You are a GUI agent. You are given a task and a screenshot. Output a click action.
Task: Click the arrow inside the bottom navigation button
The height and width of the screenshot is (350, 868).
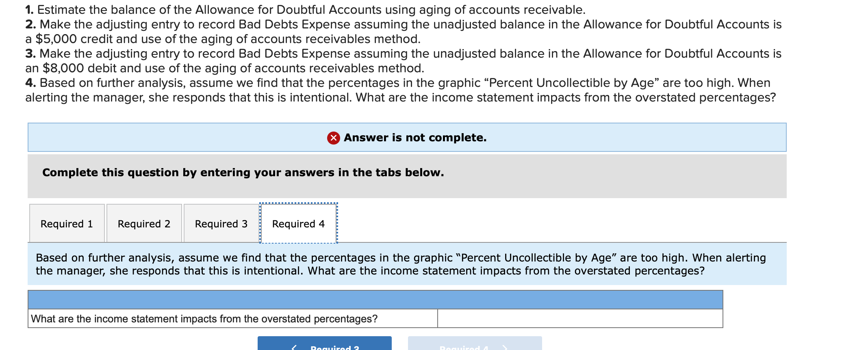pyautogui.click(x=294, y=347)
